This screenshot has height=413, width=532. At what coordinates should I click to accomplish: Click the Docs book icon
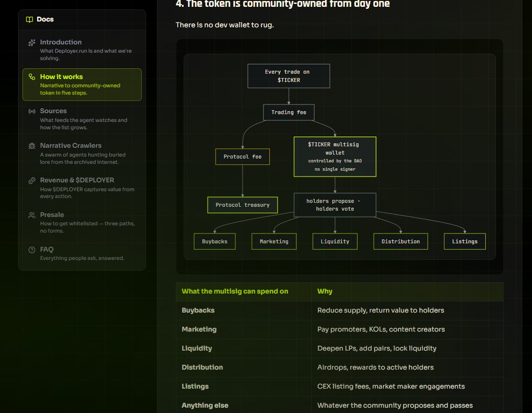pos(30,20)
